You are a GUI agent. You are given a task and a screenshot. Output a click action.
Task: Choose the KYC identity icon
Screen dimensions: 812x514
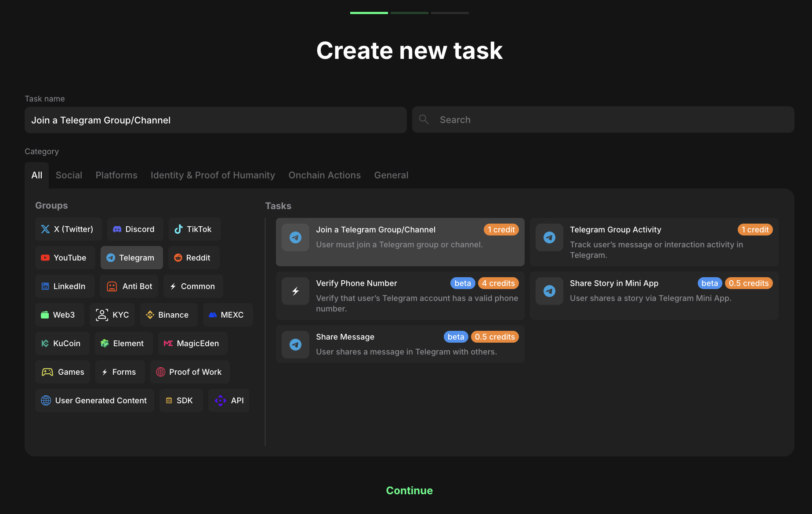(x=102, y=315)
